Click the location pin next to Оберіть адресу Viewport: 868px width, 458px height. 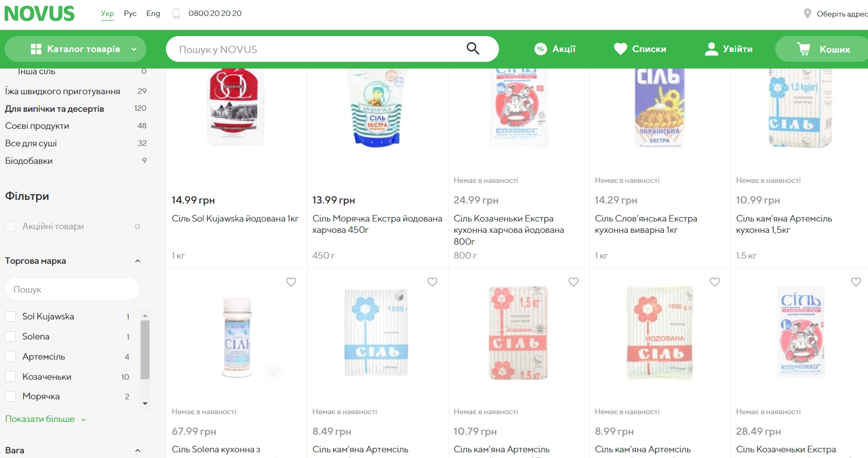pos(807,13)
